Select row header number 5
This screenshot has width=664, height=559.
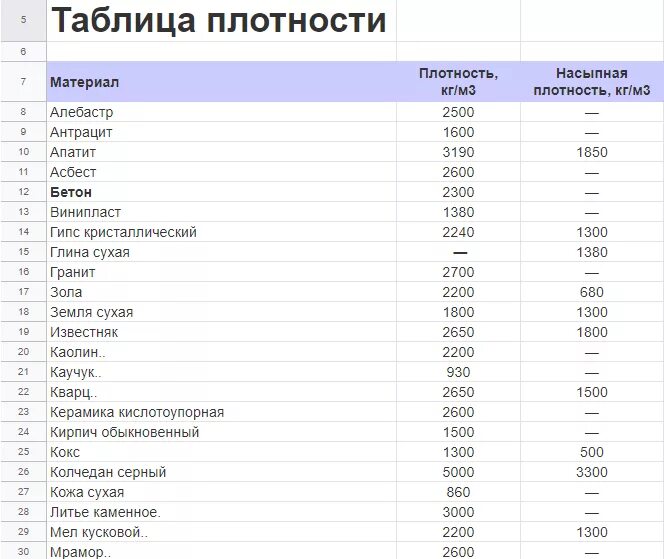23,20
